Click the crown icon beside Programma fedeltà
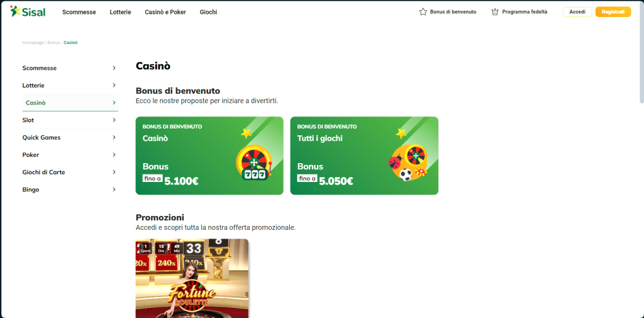Image resolution: width=644 pixels, height=318 pixels. (x=495, y=12)
